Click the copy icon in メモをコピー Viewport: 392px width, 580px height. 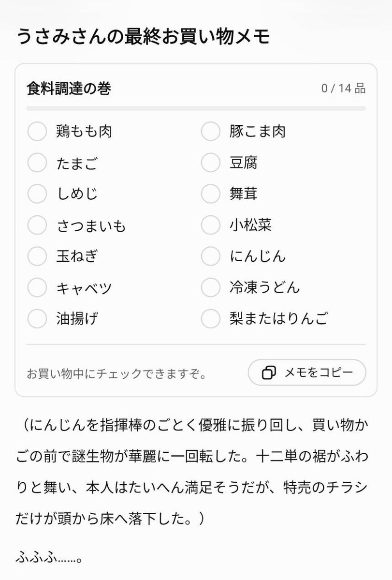[269, 372]
